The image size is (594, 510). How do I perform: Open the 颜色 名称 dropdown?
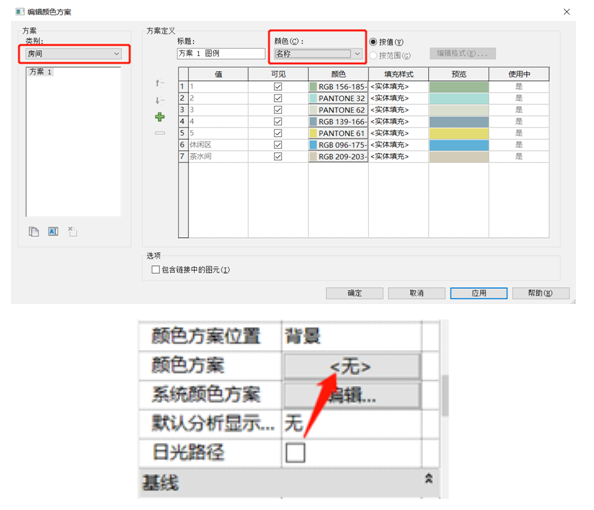pyautogui.click(x=318, y=54)
